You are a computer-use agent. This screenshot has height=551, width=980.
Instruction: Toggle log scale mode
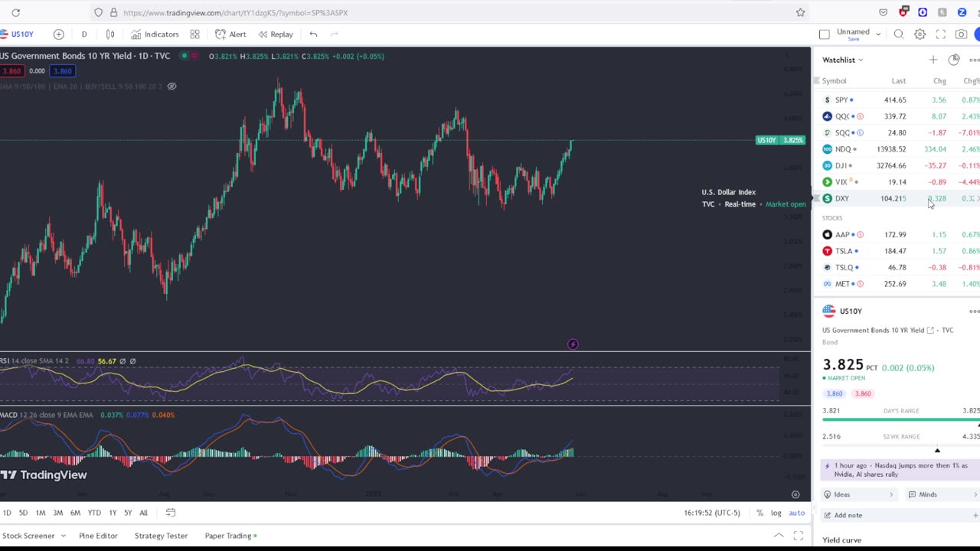(776, 513)
